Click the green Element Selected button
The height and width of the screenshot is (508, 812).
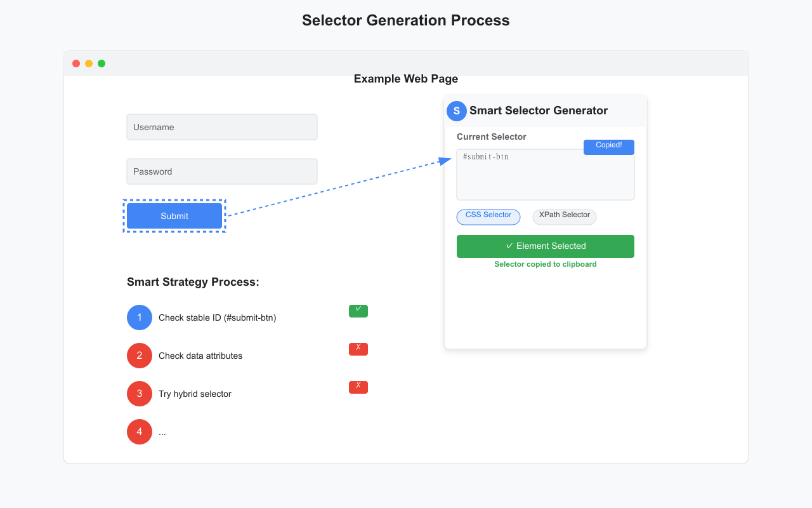tap(546, 246)
